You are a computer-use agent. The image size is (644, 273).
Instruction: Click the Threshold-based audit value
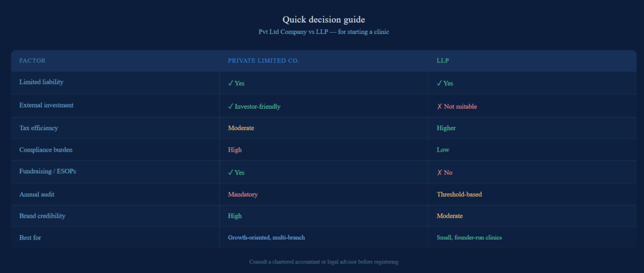459,194
